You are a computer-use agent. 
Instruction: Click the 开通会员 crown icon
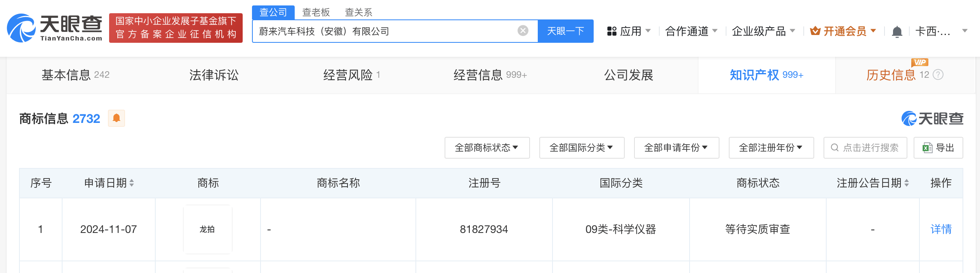coord(815,31)
